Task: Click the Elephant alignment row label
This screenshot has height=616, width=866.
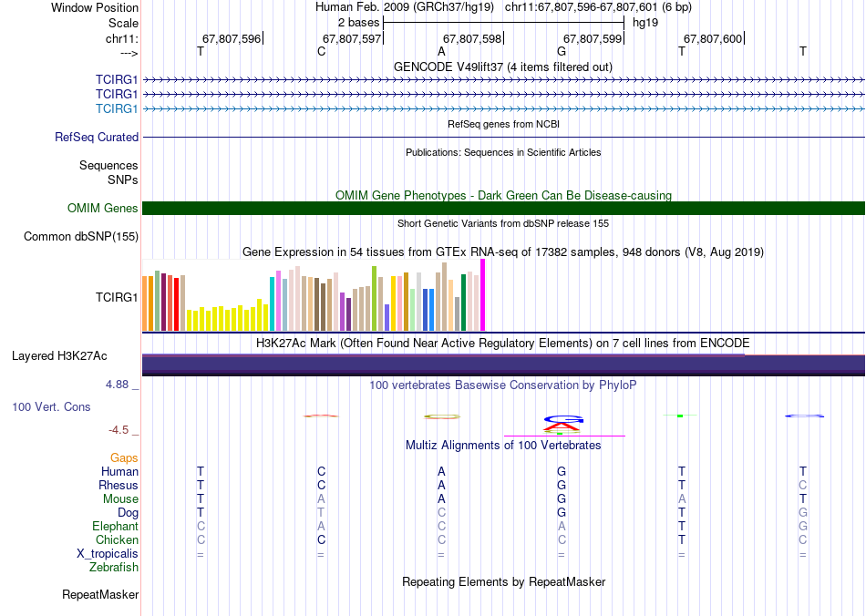Action: click(x=115, y=526)
